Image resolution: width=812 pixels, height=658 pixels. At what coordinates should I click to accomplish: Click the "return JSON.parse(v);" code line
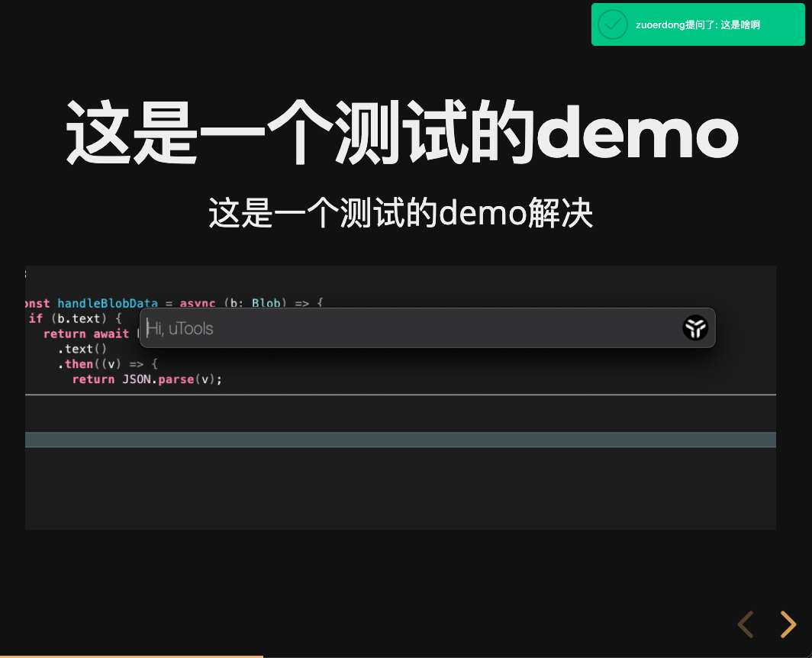147,379
